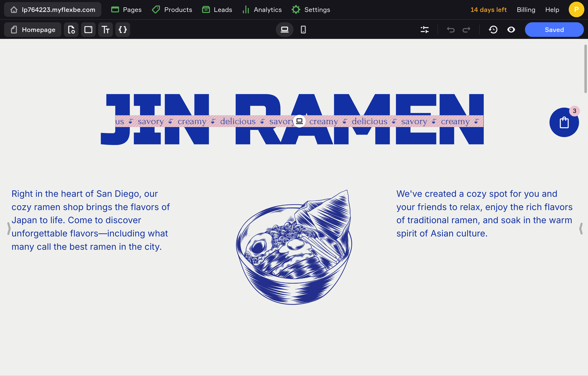This screenshot has height=376, width=588.
Task: Open the shopping cart bag button
Action: coord(564,122)
